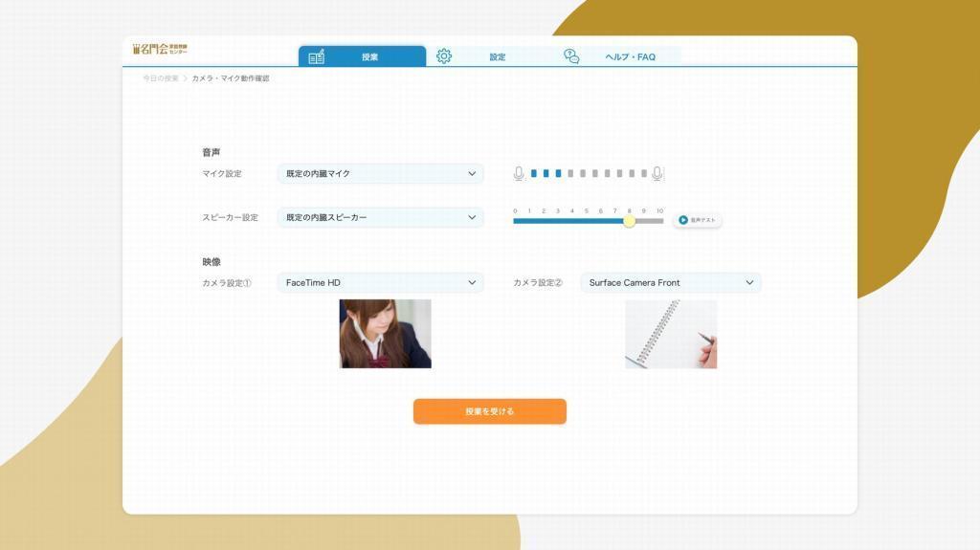Open the 授業 tab
980x550 pixels.
coord(363,56)
